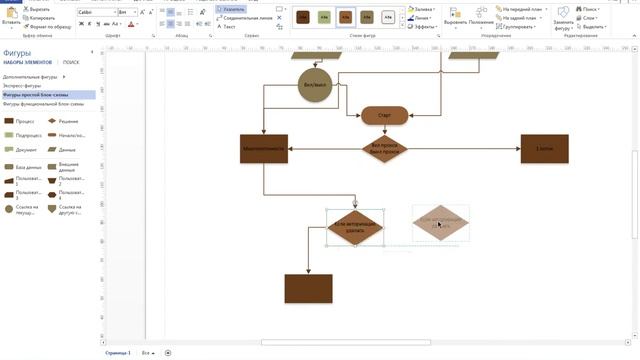
Task: Open Фигуры функциональной блок-схемы stencil
Action: (x=43, y=104)
